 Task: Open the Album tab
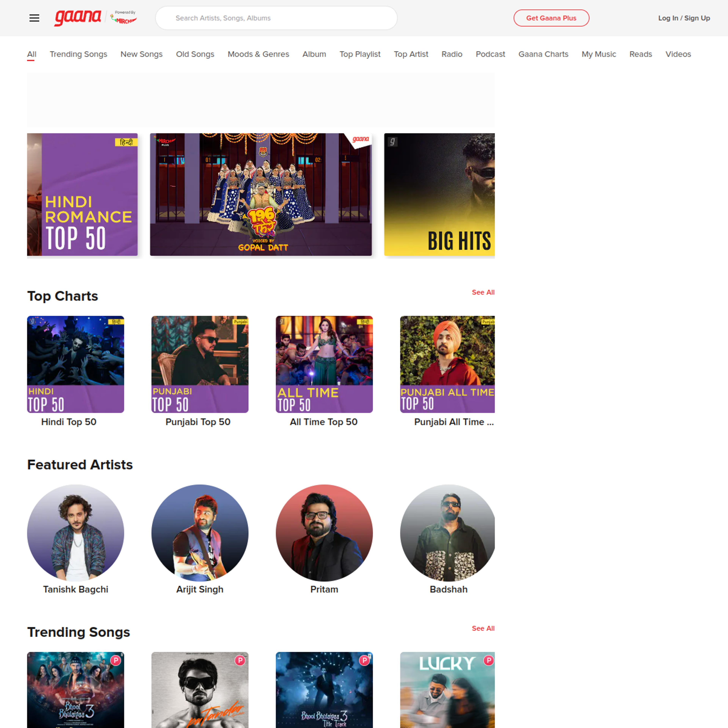(x=314, y=54)
